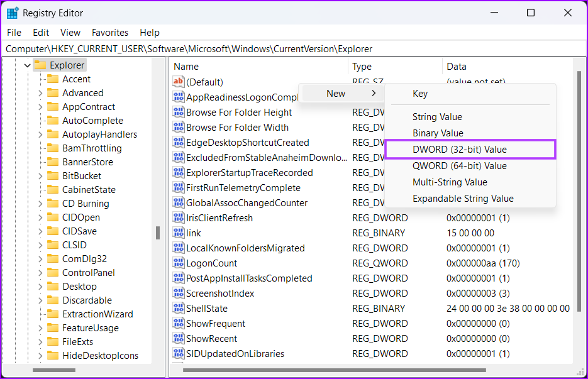Click the tree pane vertical scrollbar thumb
588x379 pixels.
coord(158,233)
